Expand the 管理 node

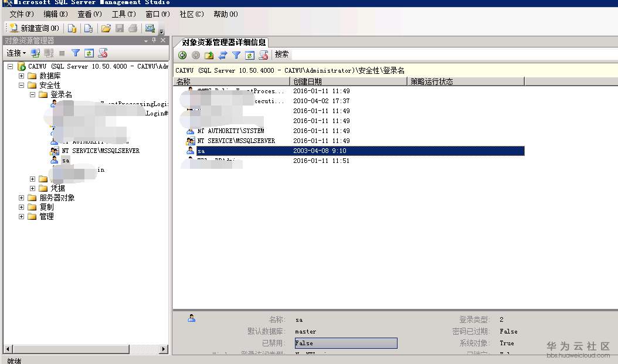(x=21, y=217)
